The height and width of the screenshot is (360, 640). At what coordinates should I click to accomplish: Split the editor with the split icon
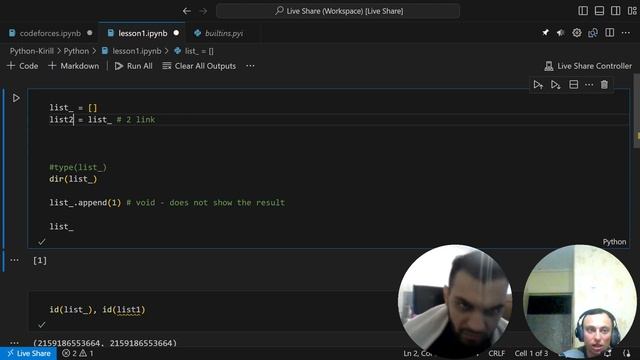(x=609, y=33)
